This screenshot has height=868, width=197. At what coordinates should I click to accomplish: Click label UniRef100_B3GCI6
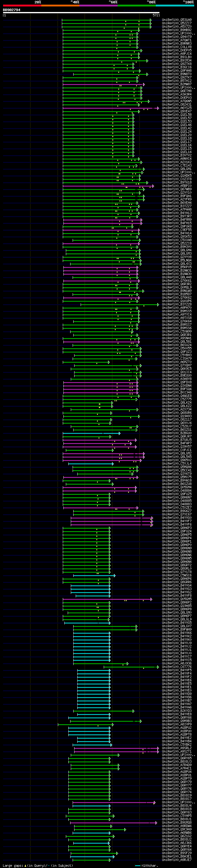pyautogui.click(x=177, y=67)
